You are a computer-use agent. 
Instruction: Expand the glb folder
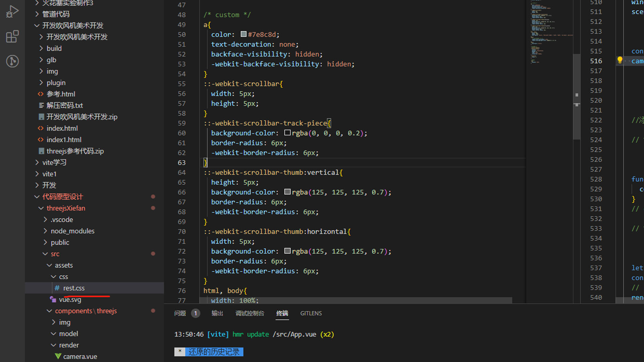(41, 60)
